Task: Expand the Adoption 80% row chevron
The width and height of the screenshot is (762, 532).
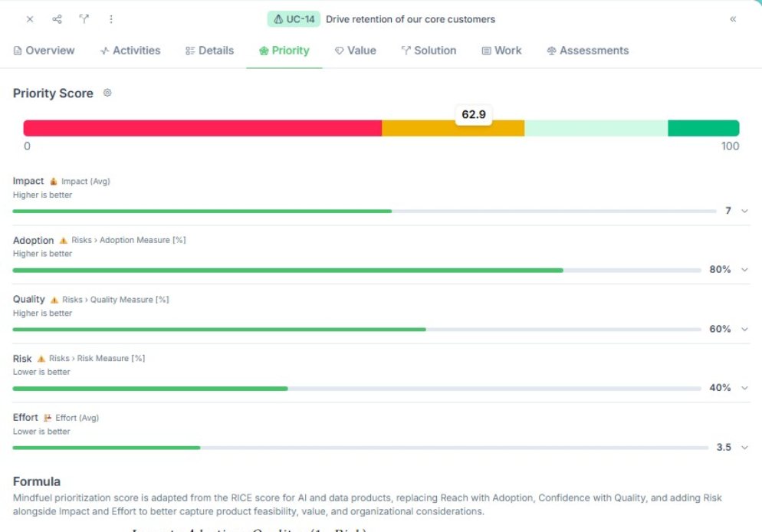Action: [744, 270]
